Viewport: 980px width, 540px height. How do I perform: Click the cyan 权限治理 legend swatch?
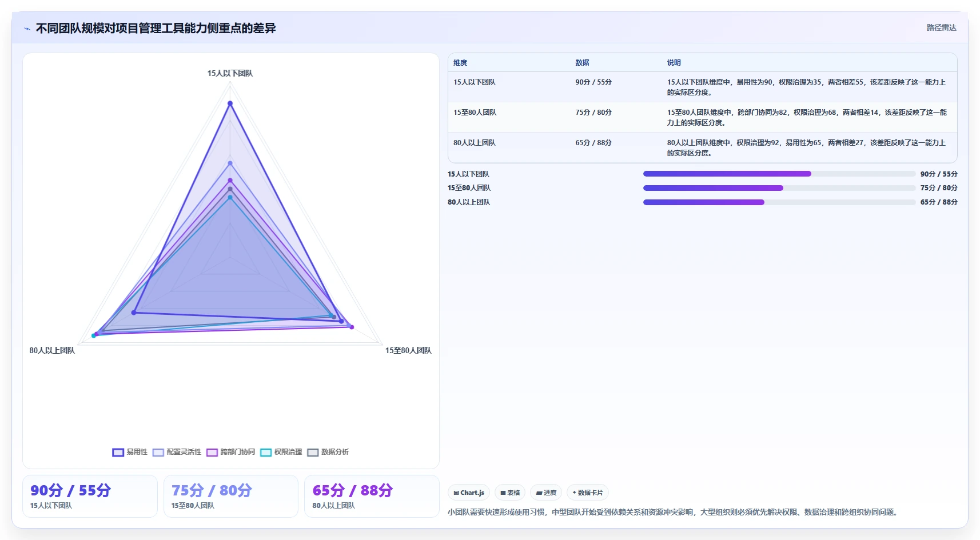(x=265, y=452)
